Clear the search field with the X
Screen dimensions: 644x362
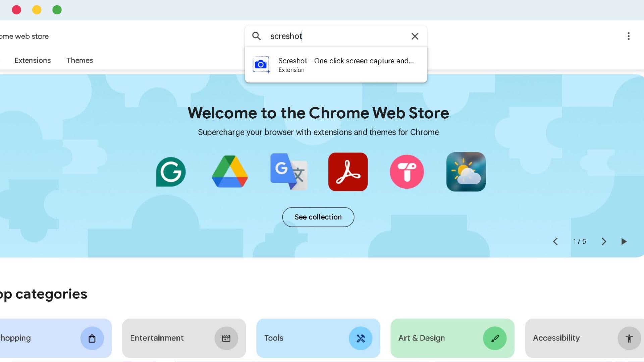pyautogui.click(x=415, y=36)
